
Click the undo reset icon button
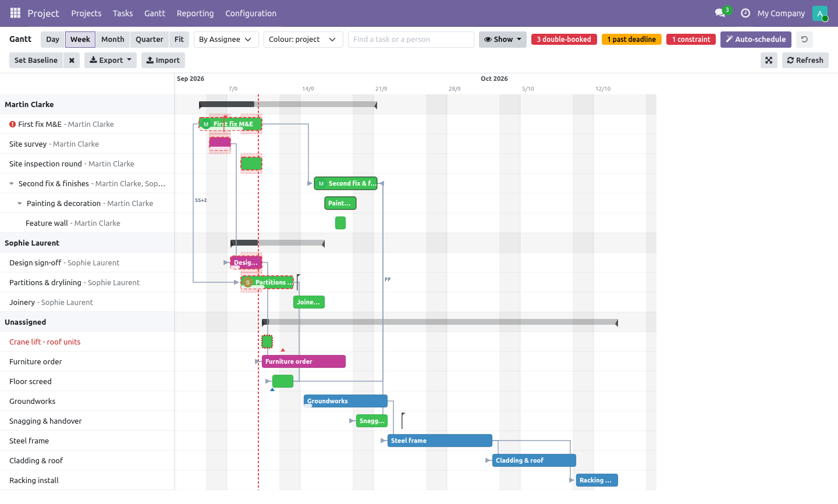click(804, 40)
